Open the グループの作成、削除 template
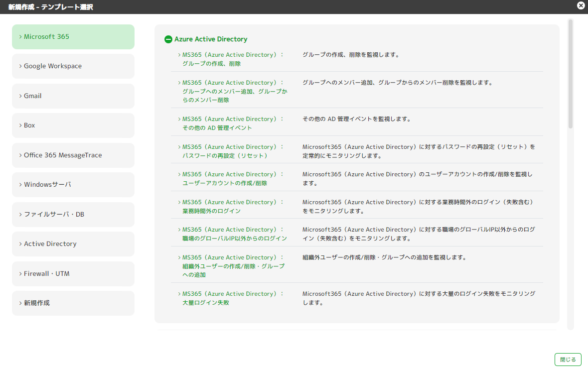 233,59
